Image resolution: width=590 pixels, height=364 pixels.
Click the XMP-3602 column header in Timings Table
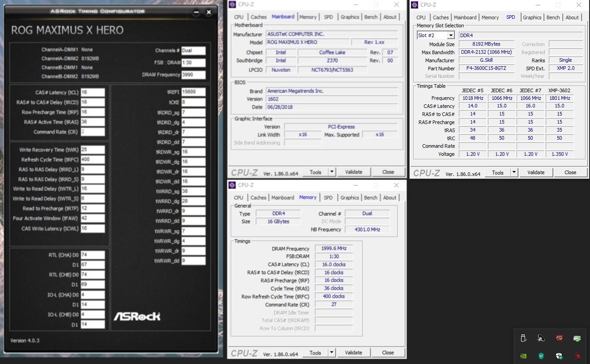[560, 90]
